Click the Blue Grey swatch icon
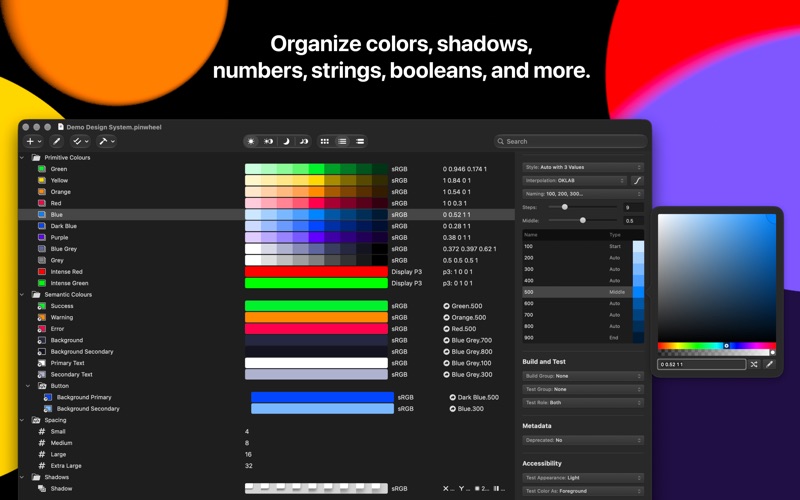 pyautogui.click(x=42, y=249)
